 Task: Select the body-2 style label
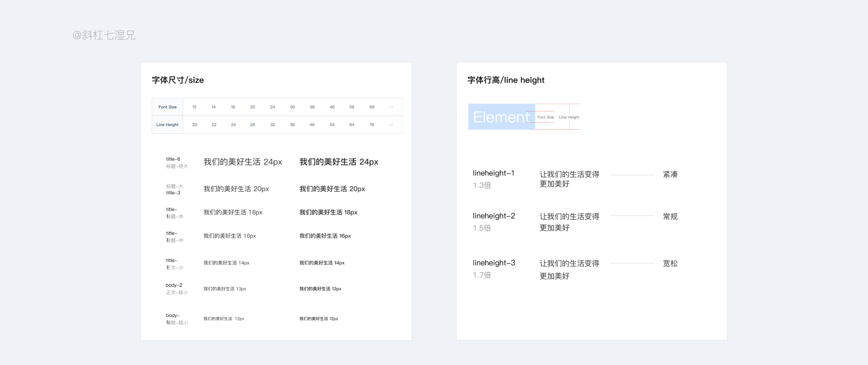pos(174,285)
